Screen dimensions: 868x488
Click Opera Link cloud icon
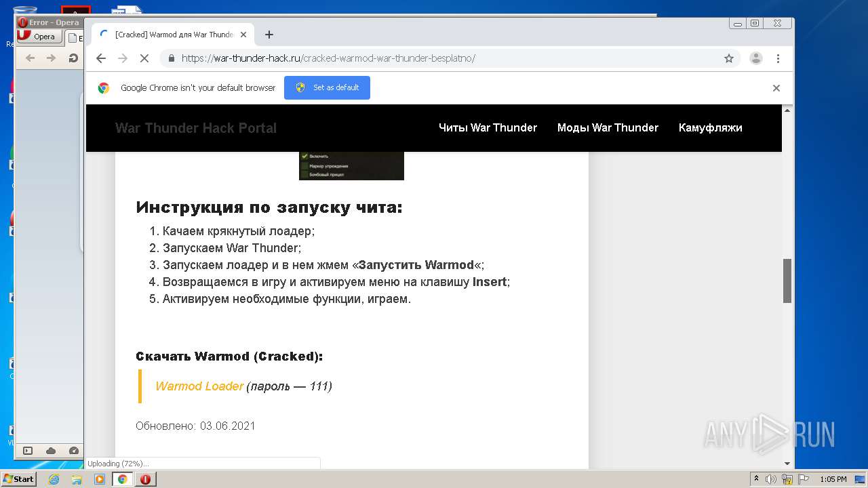pyautogui.click(x=51, y=451)
